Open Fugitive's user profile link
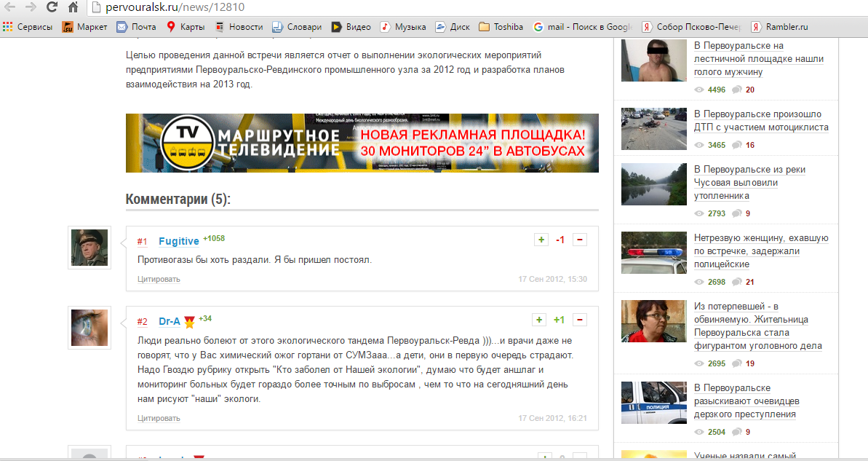868x461 pixels. coord(178,241)
